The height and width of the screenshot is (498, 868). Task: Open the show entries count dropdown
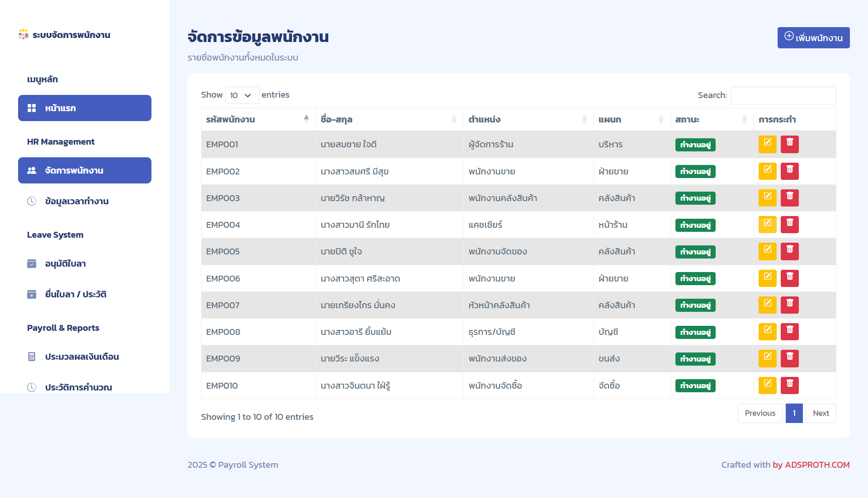242,95
